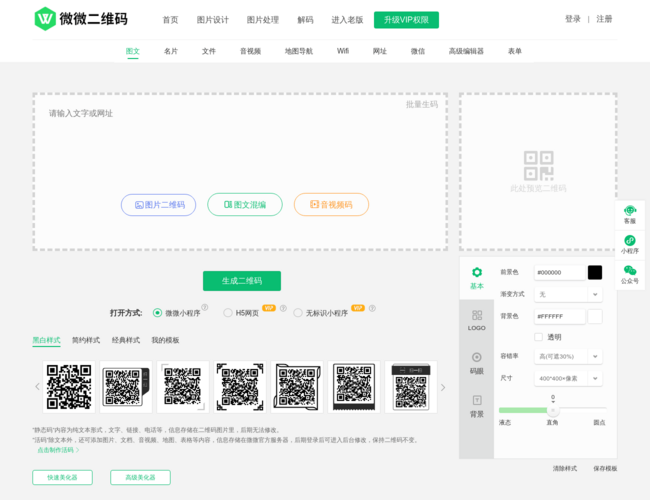Click the black 前景色 color swatch
The height and width of the screenshot is (500, 650).
[595, 272]
